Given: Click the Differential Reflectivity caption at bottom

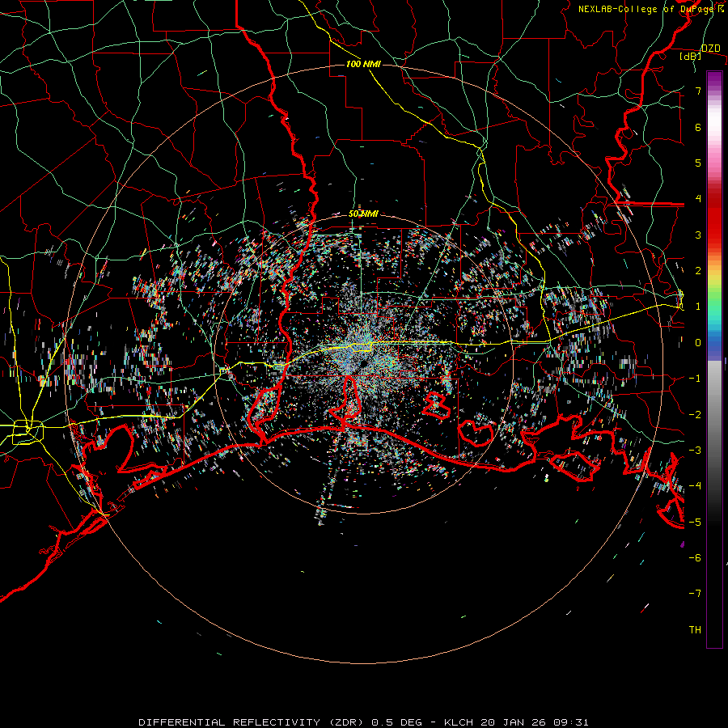Looking at the screenshot, I should click(363, 722).
